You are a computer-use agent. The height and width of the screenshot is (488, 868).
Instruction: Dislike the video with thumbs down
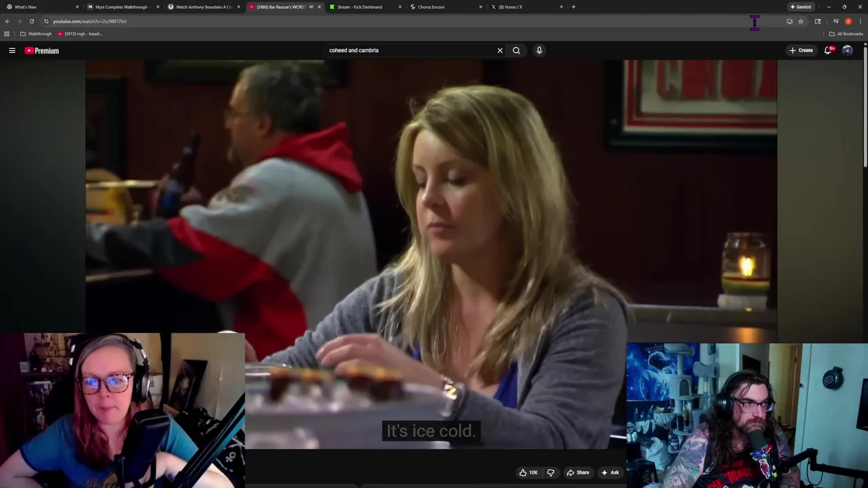[x=551, y=472]
